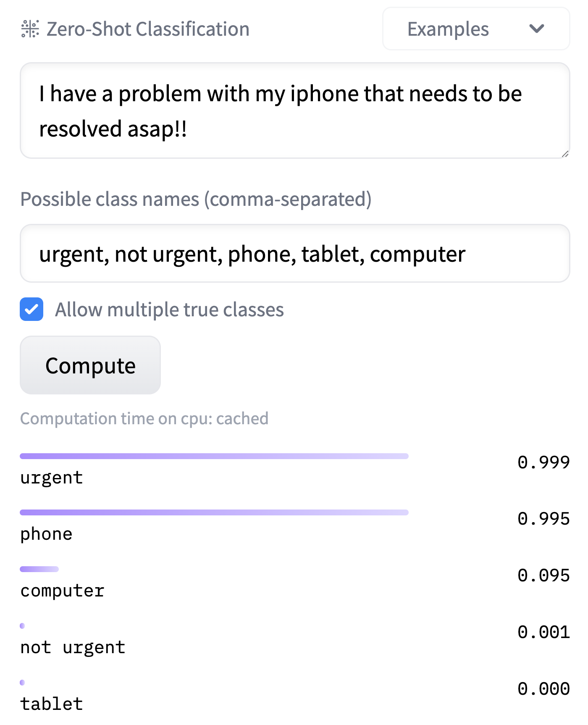This screenshot has width=588, height=725.
Task: Click the 0.000 score for tablet
Action: 543,689
